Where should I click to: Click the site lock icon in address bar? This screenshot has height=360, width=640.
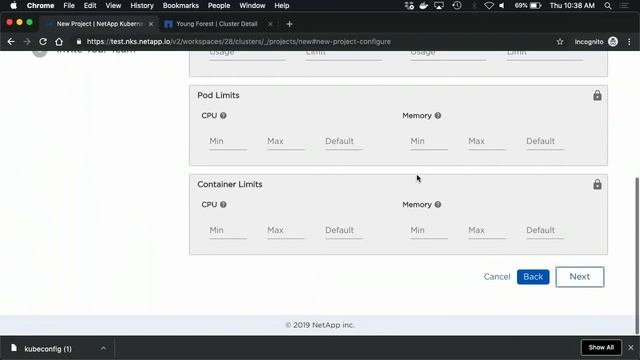[x=79, y=42]
